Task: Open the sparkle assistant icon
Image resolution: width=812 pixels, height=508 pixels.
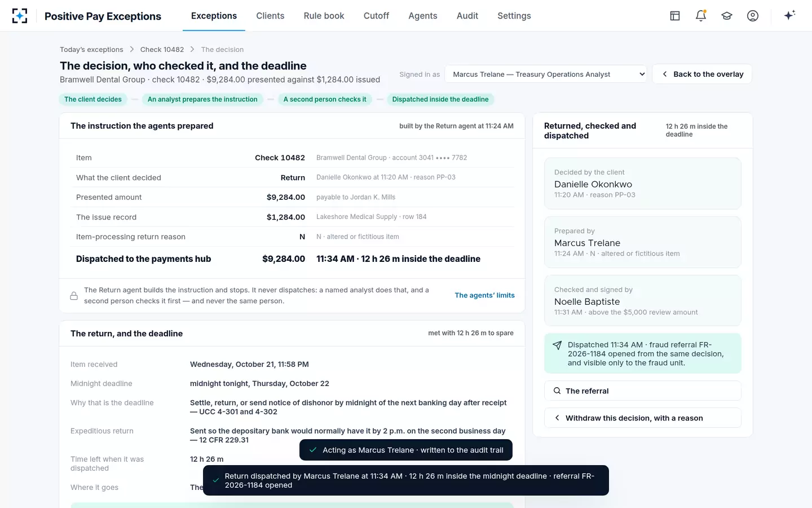Action: coord(789,15)
